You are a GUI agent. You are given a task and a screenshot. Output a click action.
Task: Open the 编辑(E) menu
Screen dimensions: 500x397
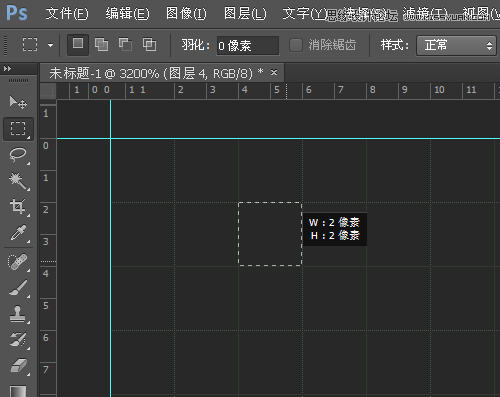pyautogui.click(x=128, y=14)
